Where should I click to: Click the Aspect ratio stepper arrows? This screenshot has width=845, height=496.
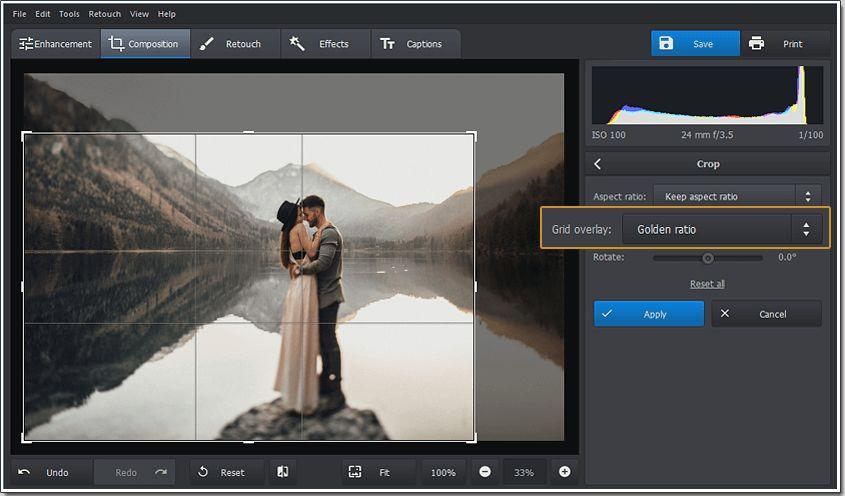click(x=808, y=197)
